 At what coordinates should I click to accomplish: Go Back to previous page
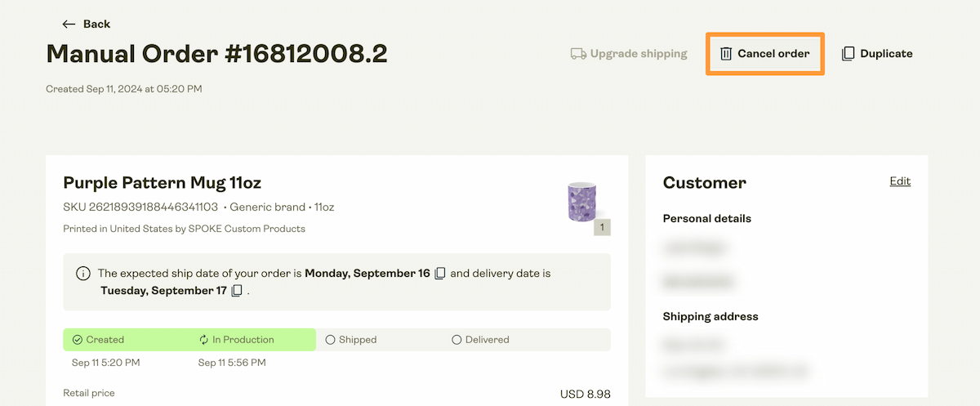96,25
